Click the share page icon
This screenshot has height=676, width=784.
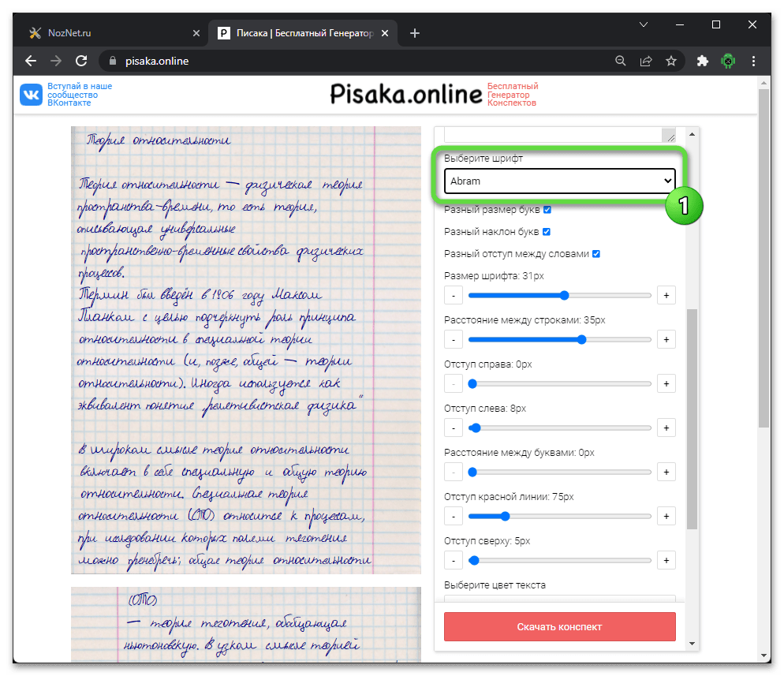tap(646, 61)
